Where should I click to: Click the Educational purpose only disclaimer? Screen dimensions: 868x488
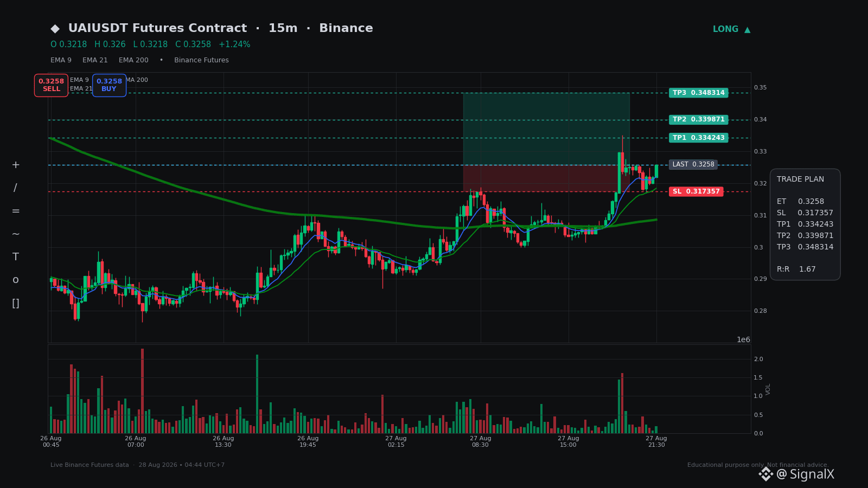tap(758, 465)
